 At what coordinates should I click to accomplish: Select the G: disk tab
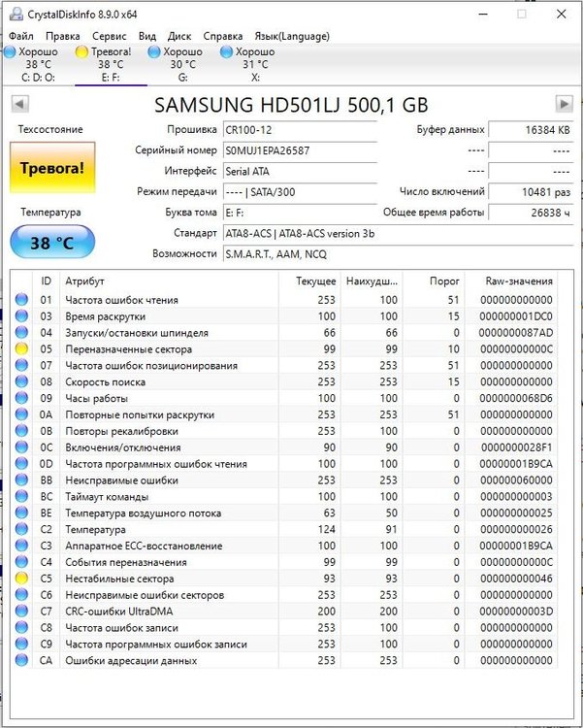click(x=183, y=64)
